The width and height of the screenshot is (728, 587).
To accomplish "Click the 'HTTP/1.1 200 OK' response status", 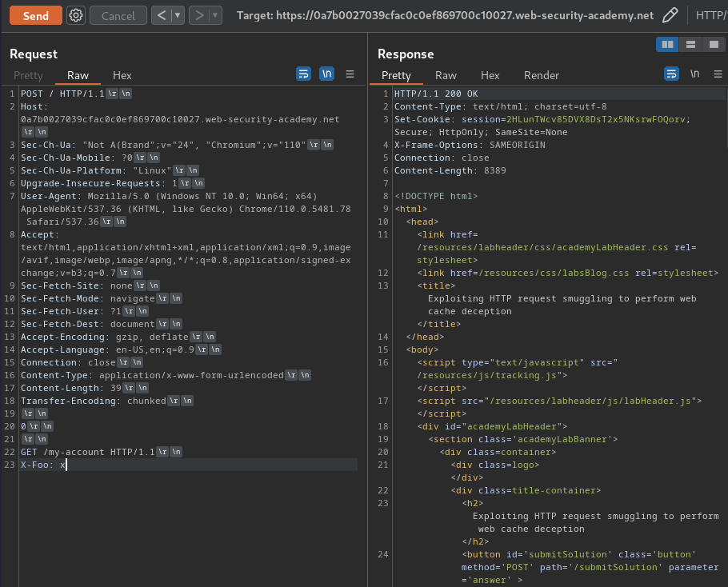I will tap(436, 94).
